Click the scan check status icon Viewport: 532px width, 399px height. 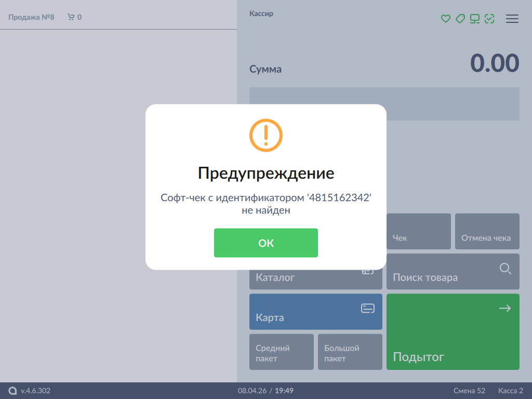click(489, 19)
